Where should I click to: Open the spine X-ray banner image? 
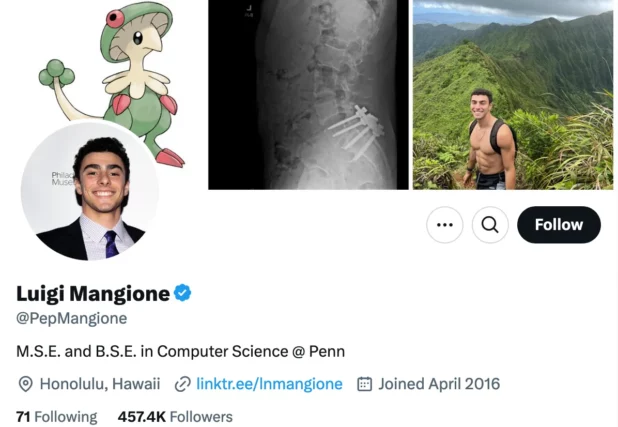308,94
